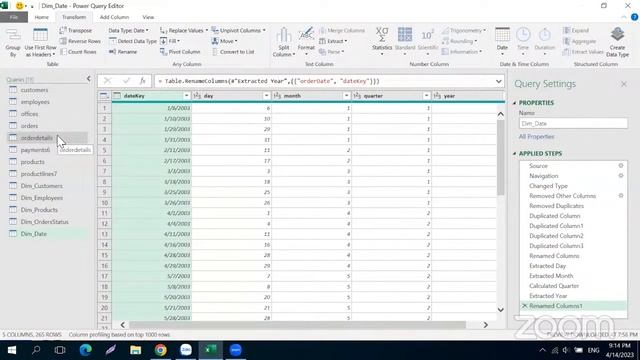Open Windows Start menu
The width and height of the screenshot is (640, 360).
pyautogui.click(x=11, y=350)
